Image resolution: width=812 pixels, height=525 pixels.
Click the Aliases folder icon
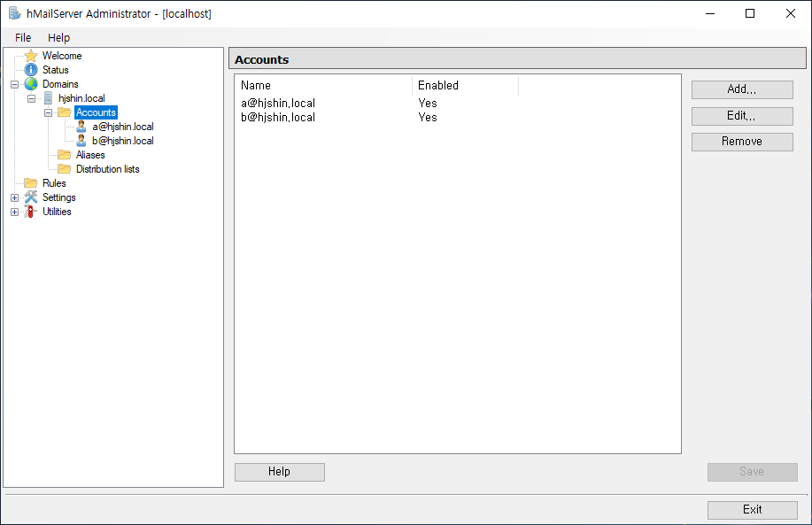pyautogui.click(x=65, y=155)
